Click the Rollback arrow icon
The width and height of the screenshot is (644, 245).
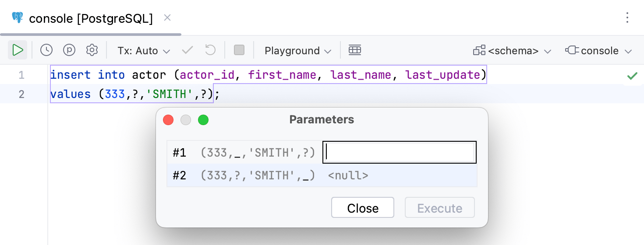(x=210, y=50)
